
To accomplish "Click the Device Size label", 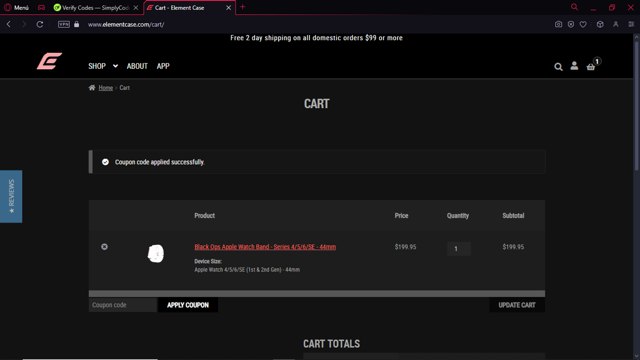I will (x=208, y=261).
